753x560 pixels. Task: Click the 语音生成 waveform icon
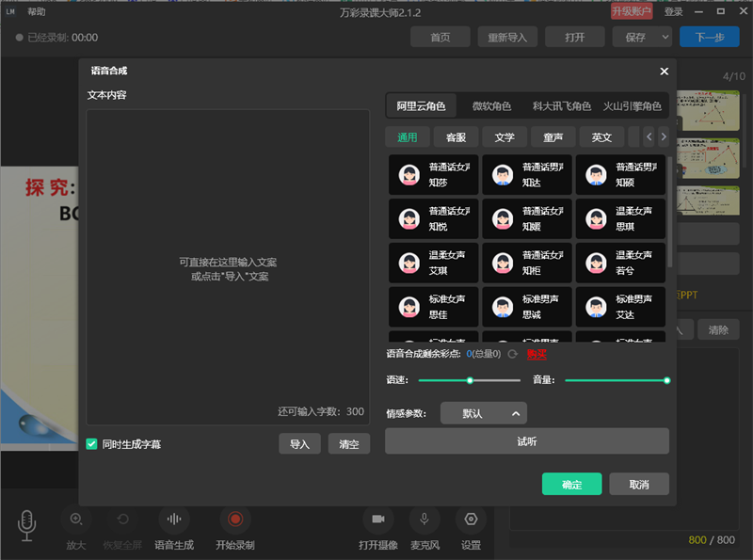(x=173, y=520)
